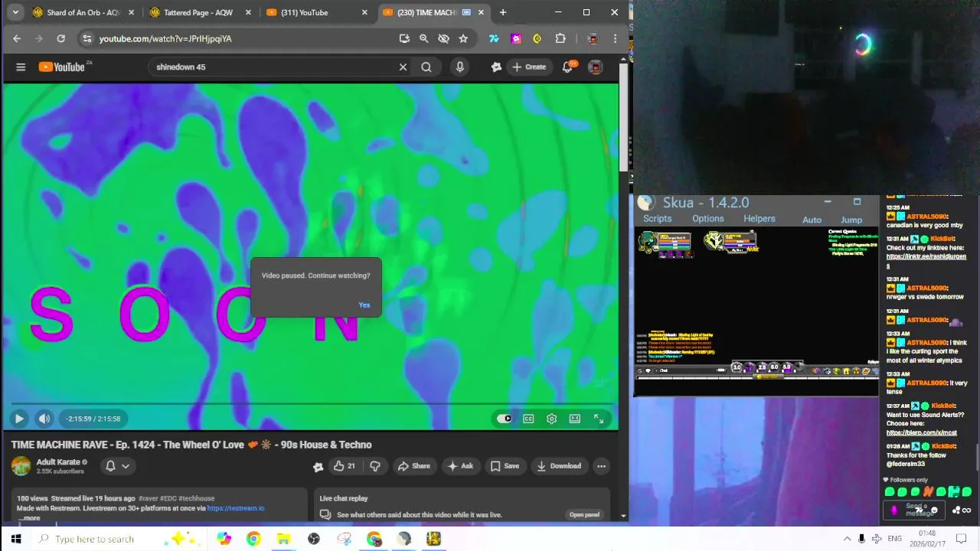Viewport: 980px width, 551px height.
Task: Open the YouTube account avatar menu
Action: coord(595,67)
